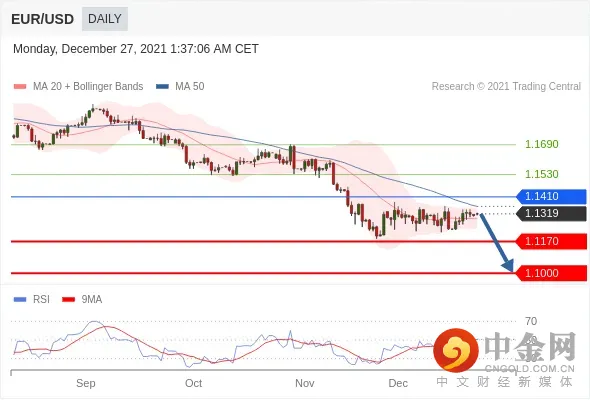Screen dimensions: 590x400
Task: Click the 'Oct' month axis label
Action: coord(193,383)
